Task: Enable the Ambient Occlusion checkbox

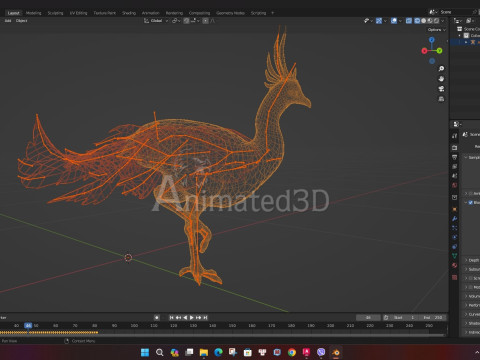Action: (471, 193)
